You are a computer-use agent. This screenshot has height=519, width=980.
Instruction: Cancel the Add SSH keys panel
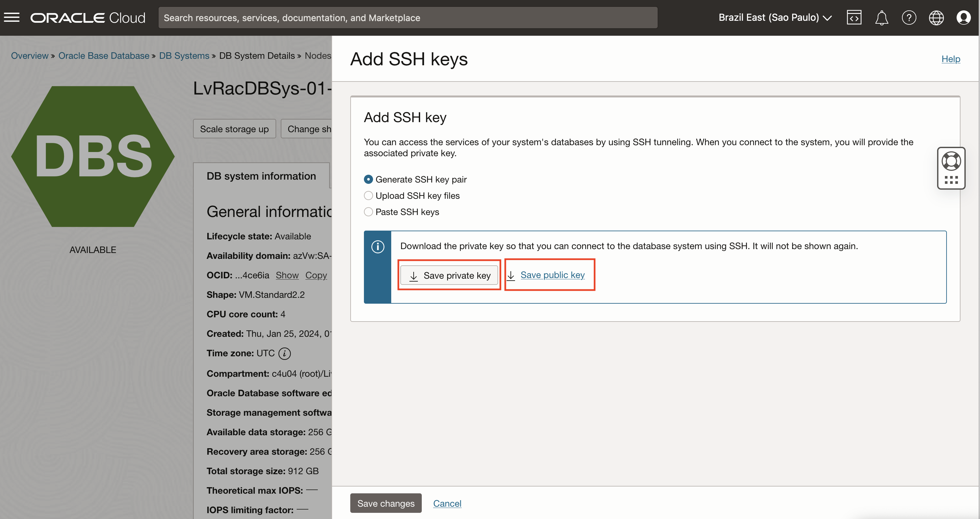tap(447, 503)
